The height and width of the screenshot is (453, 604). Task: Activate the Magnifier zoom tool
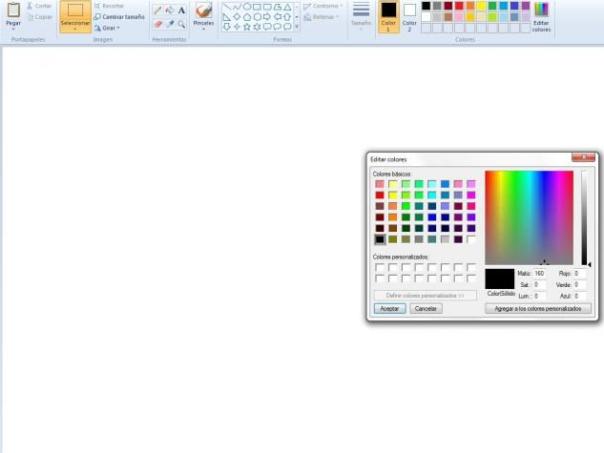pyautogui.click(x=181, y=23)
